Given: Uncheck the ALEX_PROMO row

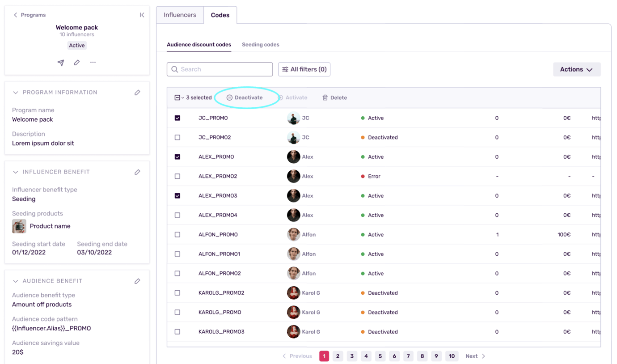Looking at the screenshot, I should coord(177,157).
